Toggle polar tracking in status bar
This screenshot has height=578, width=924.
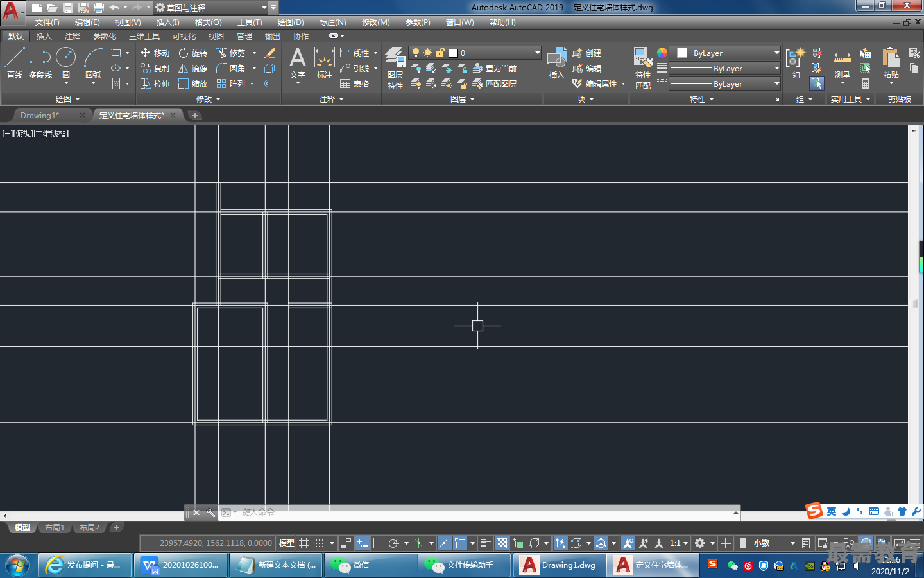pyautogui.click(x=394, y=543)
